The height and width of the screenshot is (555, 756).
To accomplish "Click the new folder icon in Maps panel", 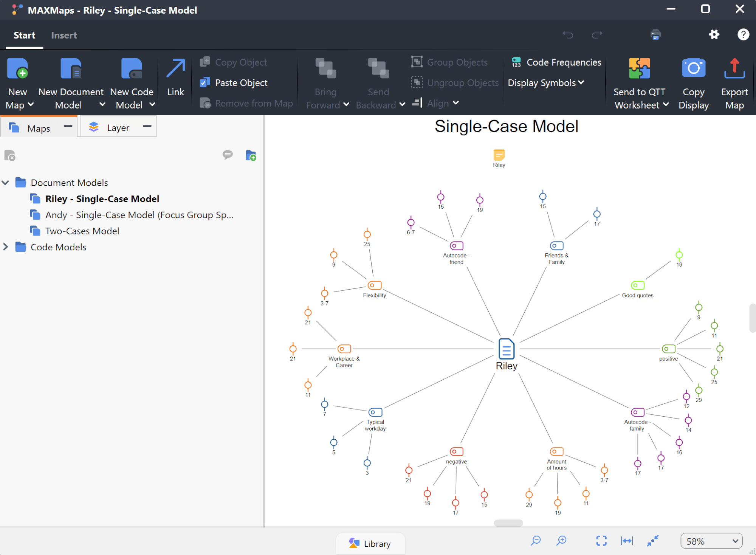I will 251,155.
